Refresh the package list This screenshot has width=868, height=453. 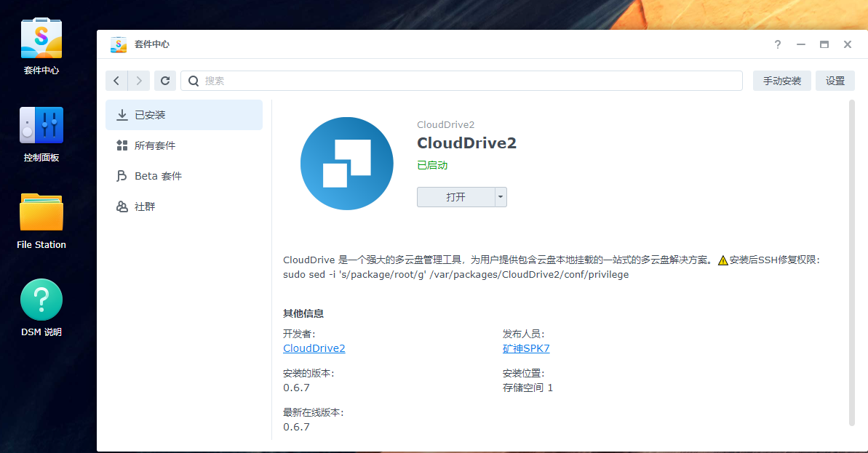[x=165, y=80]
